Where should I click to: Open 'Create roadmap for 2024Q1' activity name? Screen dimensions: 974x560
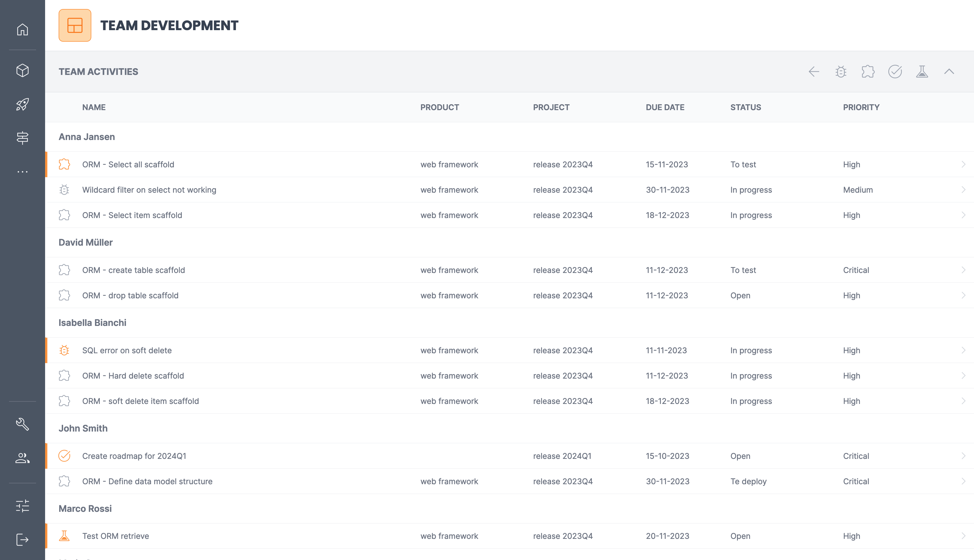click(x=134, y=456)
